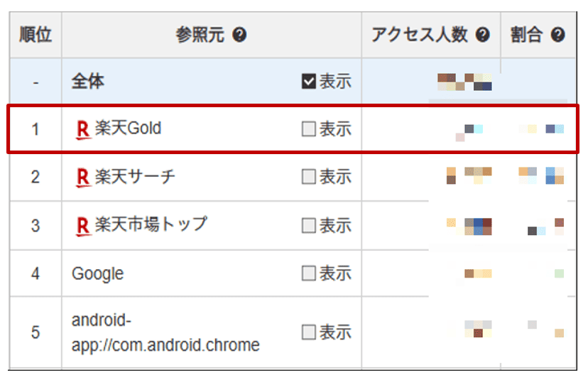Open the 楽天Gold referrer entry

[129, 129]
